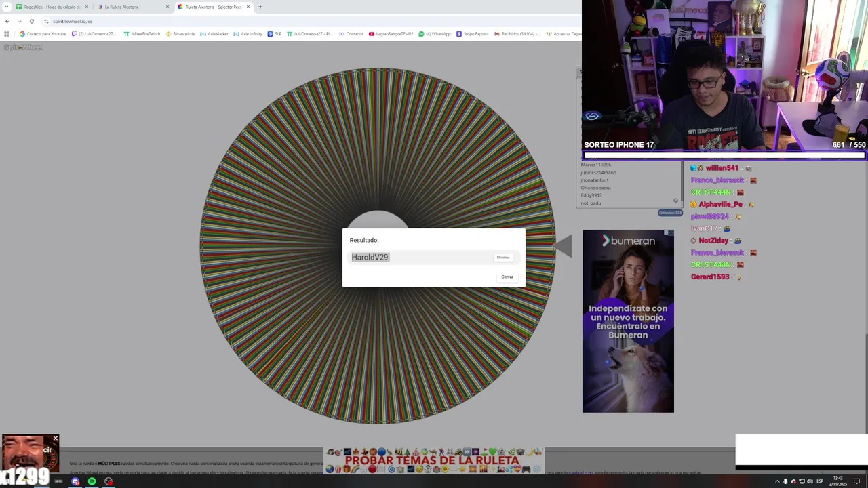The image size is (868, 488).
Task: Open the LuisOrmenoa27 Twitch bookmark
Action: [94, 34]
